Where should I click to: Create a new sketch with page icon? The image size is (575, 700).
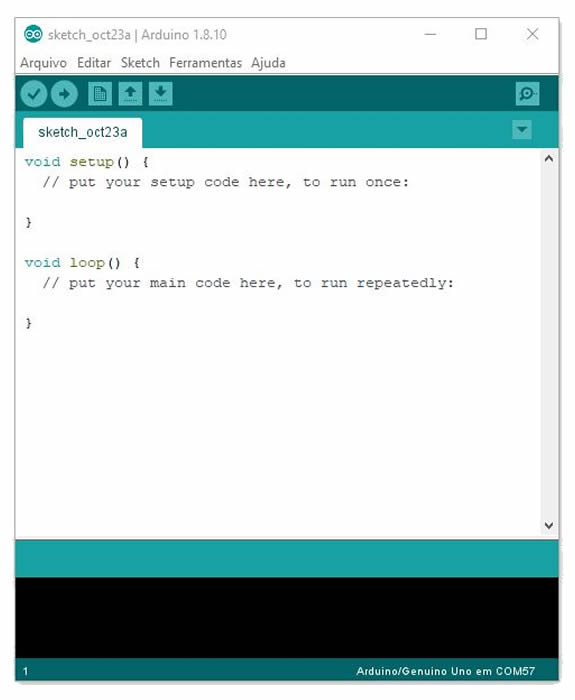coord(100,94)
